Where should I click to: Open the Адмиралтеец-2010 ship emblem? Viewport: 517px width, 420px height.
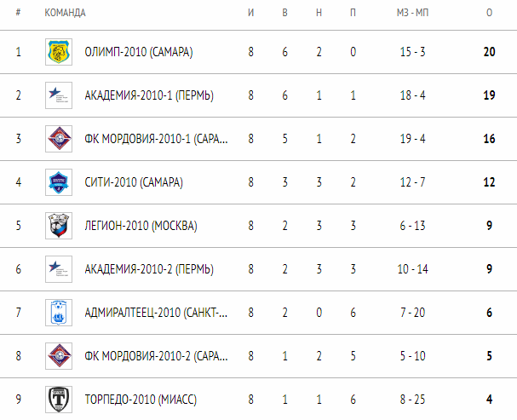(x=59, y=313)
